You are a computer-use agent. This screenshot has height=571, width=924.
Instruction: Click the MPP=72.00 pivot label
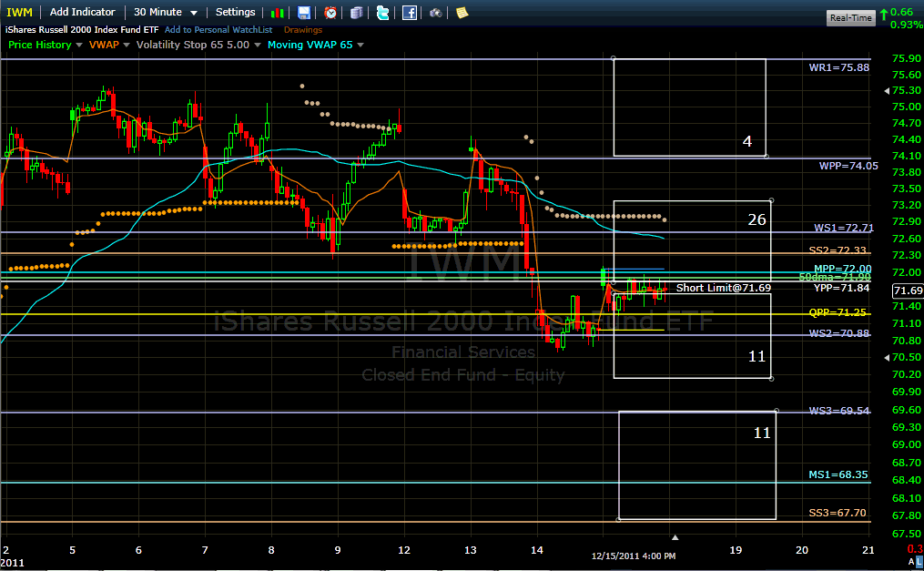click(843, 269)
